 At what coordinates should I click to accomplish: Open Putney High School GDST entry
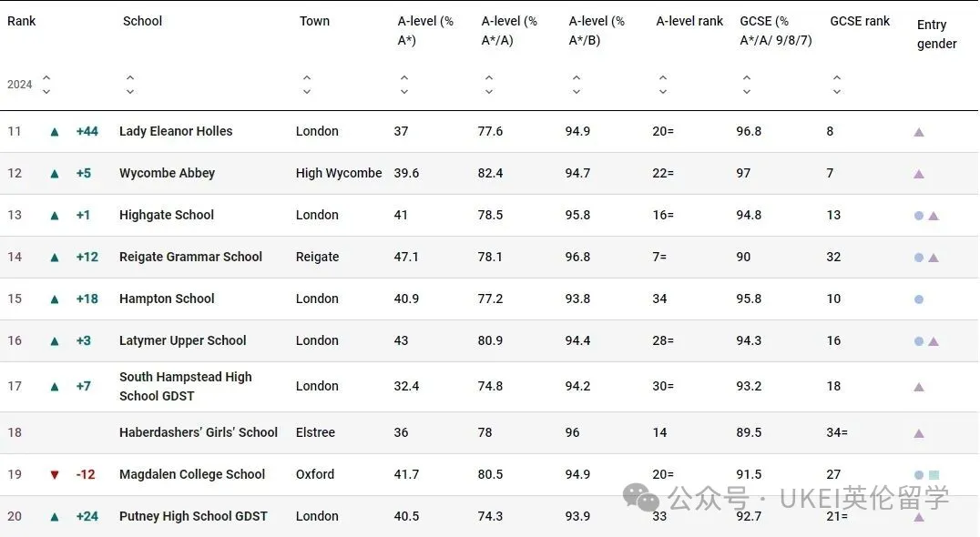click(193, 517)
